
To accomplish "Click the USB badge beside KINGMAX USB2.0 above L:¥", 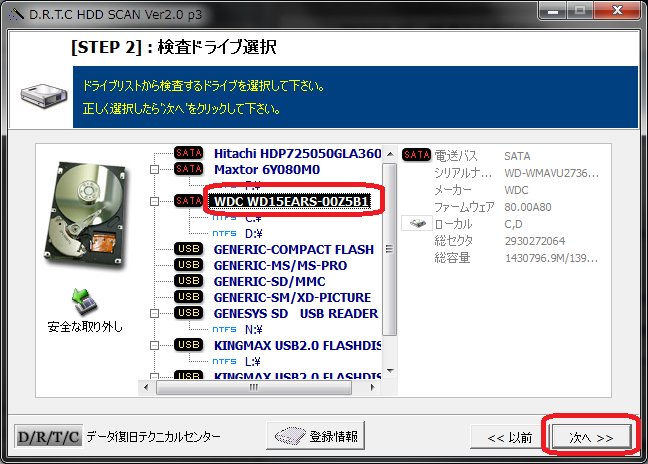I will [x=188, y=345].
